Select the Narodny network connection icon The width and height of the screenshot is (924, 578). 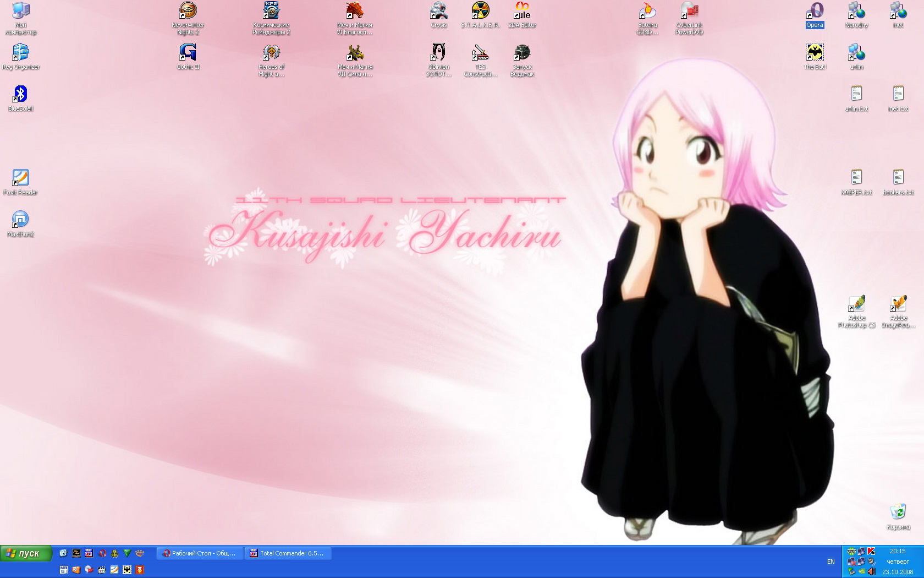[857, 15]
